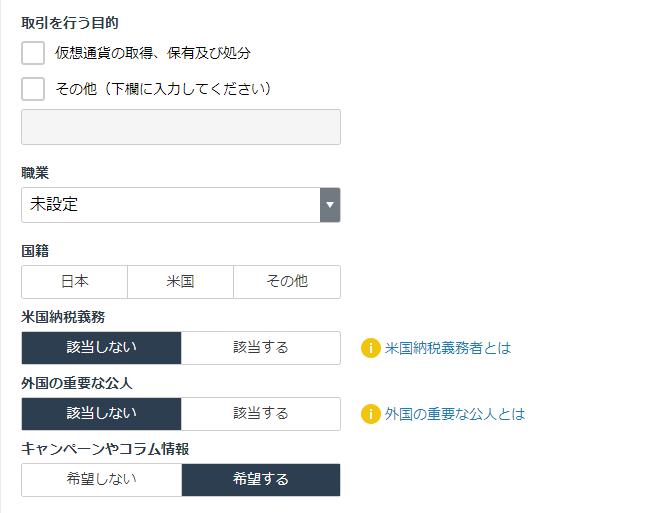The width and height of the screenshot is (660, 513).
Task: Select 米国 as nationality
Action: (x=181, y=282)
